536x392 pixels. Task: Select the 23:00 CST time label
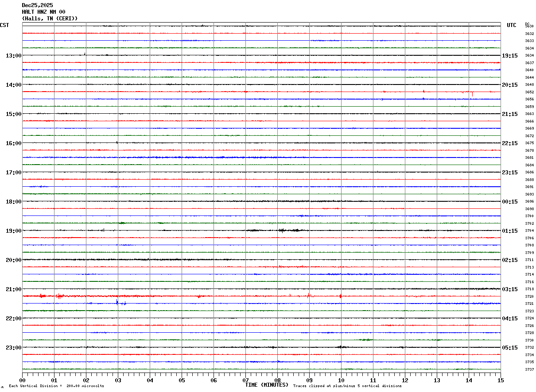14,348
